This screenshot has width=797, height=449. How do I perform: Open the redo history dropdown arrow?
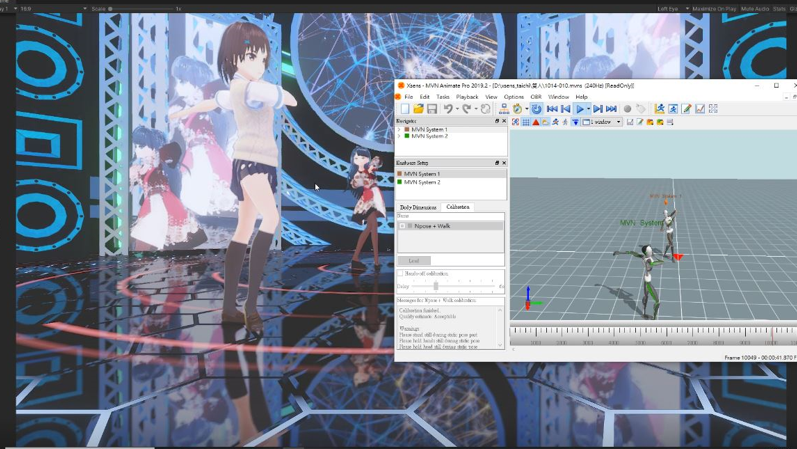[x=475, y=109]
